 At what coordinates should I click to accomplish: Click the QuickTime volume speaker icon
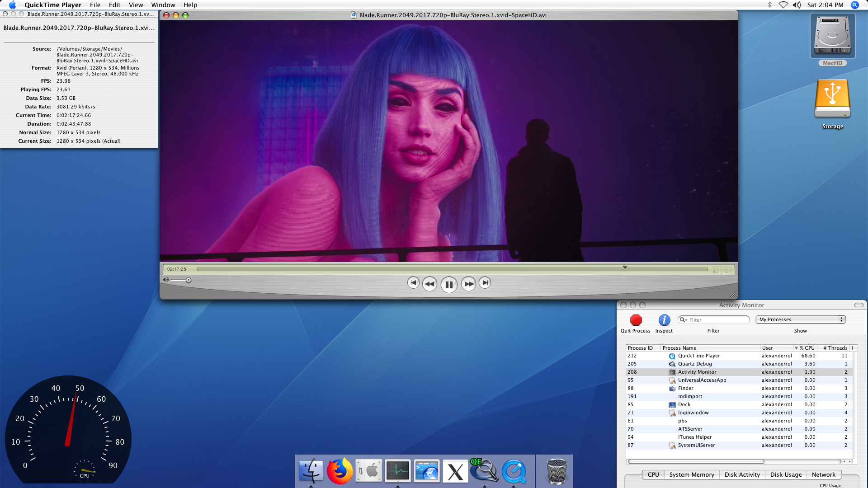pos(165,280)
